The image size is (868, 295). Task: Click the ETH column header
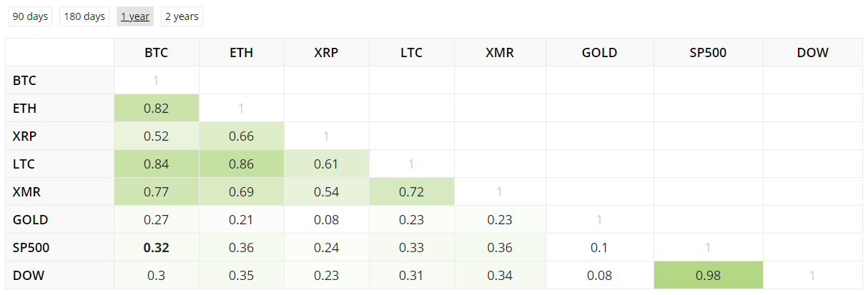(x=241, y=52)
